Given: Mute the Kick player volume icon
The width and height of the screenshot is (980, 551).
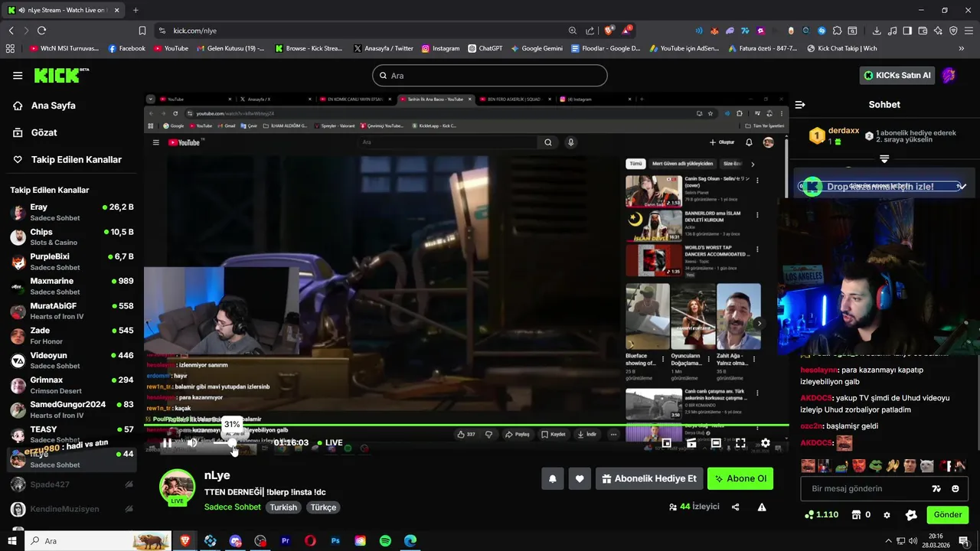Looking at the screenshot, I should 192,442.
